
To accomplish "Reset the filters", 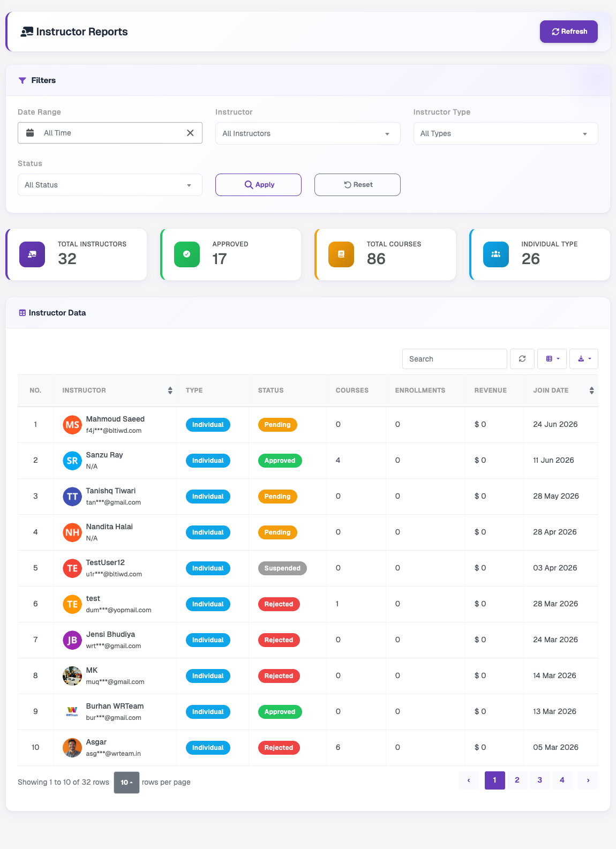I will coord(357,185).
